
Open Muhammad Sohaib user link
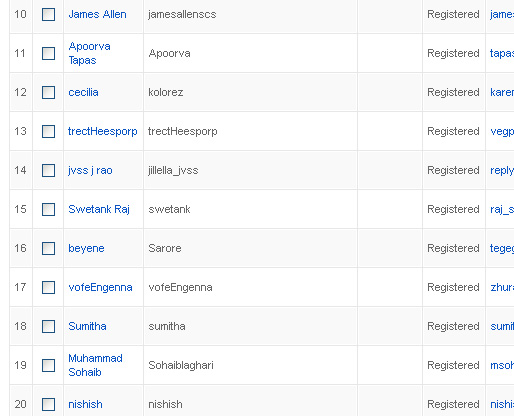pyautogui.click(x=95, y=365)
